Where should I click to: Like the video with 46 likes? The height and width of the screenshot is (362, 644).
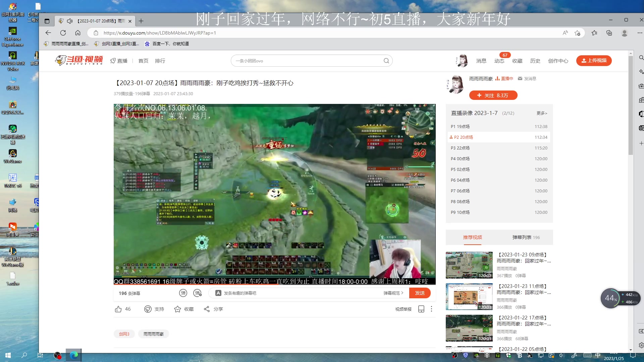click(123, 309)
